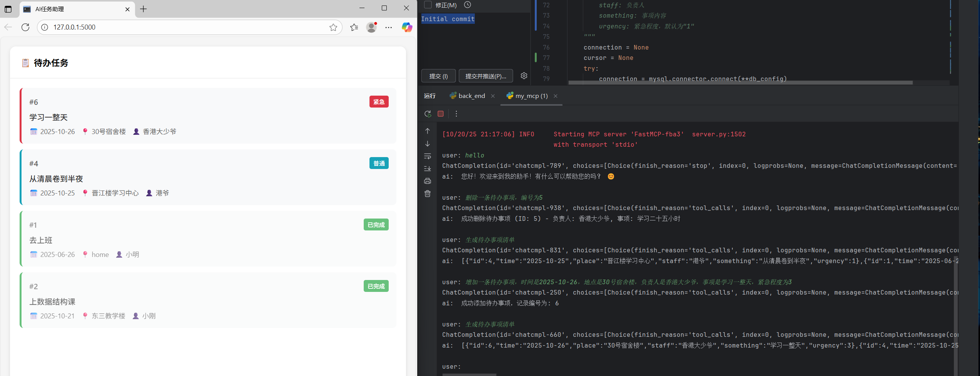This screenshot has height=376, width=980.
Task: Click the location pin beside 30号宿舍楼
Action: (x=85, y=132)
